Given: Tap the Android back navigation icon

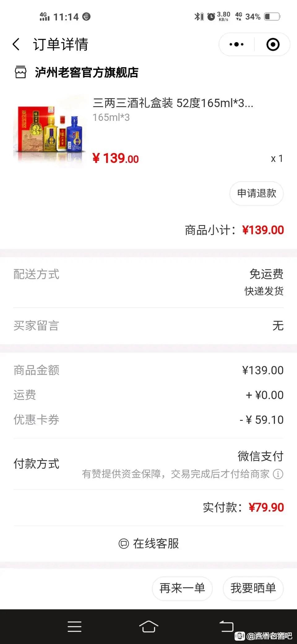Looking at the screenshot, I should 226,626.
